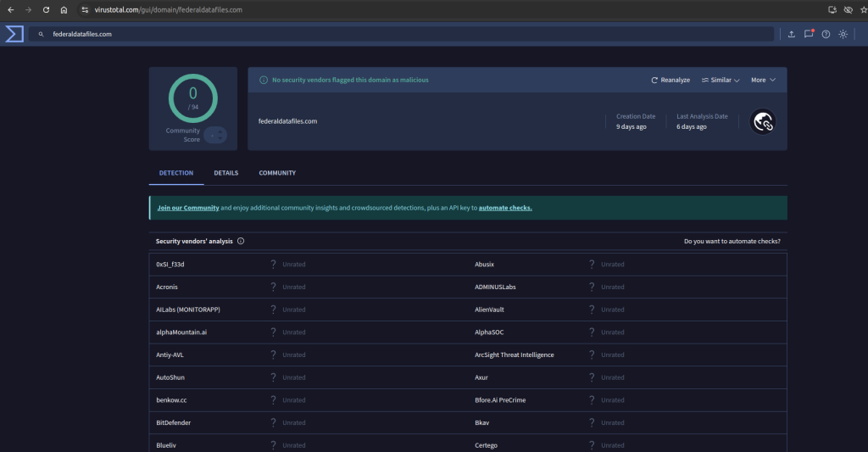Image resolution: width=868 pixels, height=452 pixels.
Task: Switch theme with the sun icon
Action: coord(843,34)
